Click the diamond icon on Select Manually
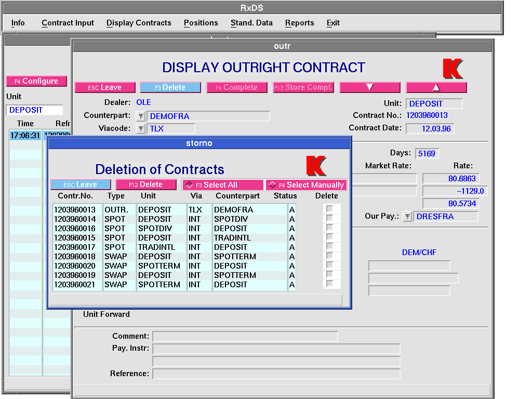The height and width of the screenshot is (399, 532). point(272,185)
